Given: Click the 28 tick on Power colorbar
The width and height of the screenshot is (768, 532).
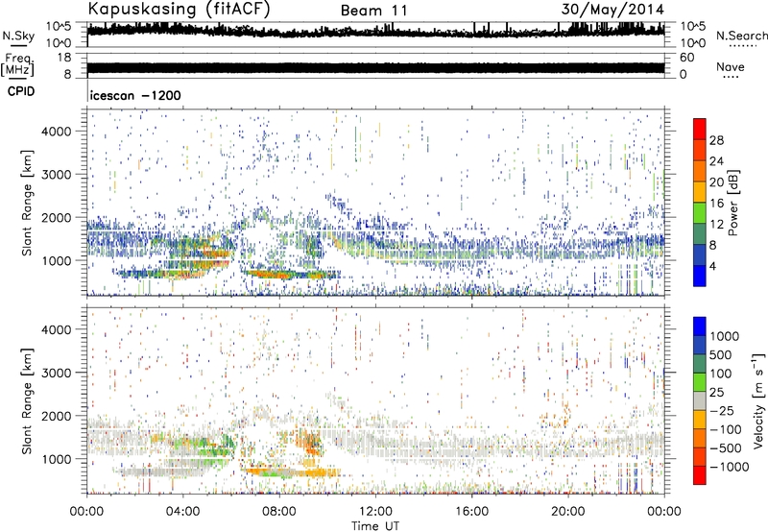Looking at the screenshot, I should [x=716, y=140].
